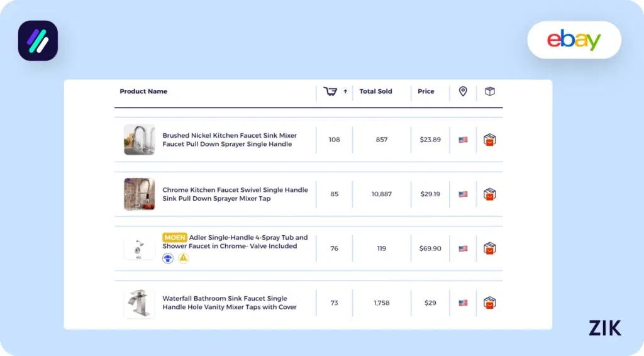
Task: Open Chrome Kitchen Faucet Swivel product title
Action: coord(235,194)
